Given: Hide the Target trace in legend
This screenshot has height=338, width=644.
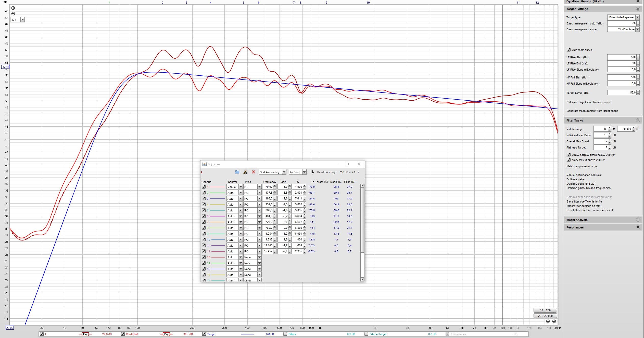Looking at the screenshot, I should point(204,334).
